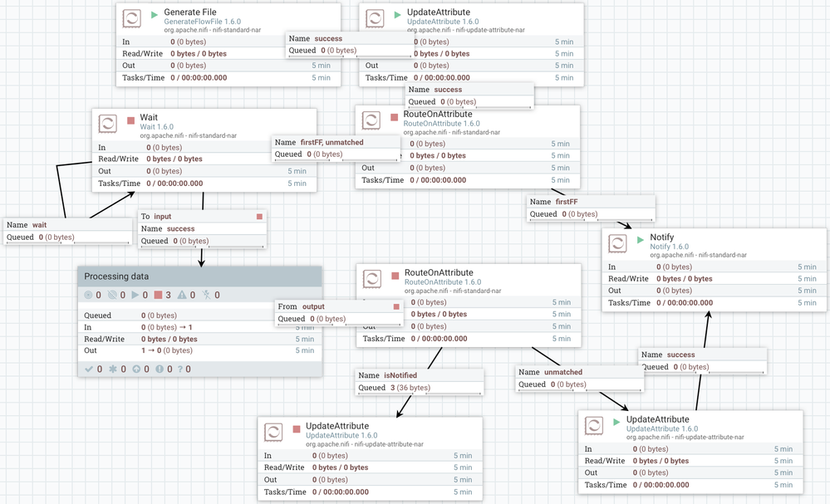Click the running components icon in Processing data
The width and height of the screenshot is (830, 504).
pyautogui.click(x=135, y=295)
